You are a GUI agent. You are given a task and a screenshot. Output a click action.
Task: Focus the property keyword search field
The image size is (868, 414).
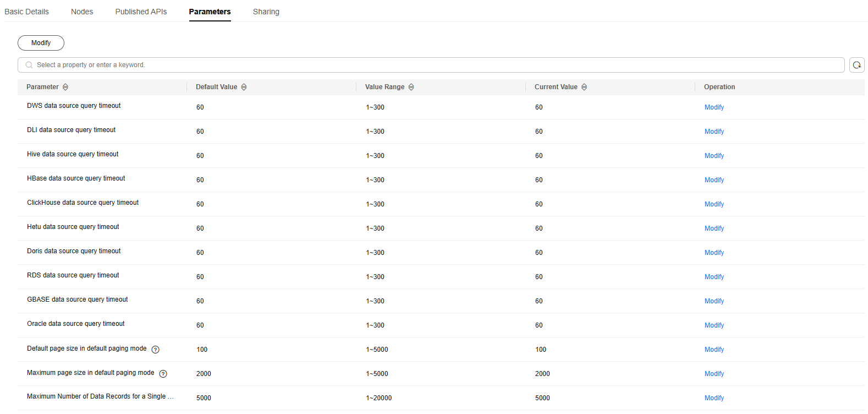tap(431, 65)
